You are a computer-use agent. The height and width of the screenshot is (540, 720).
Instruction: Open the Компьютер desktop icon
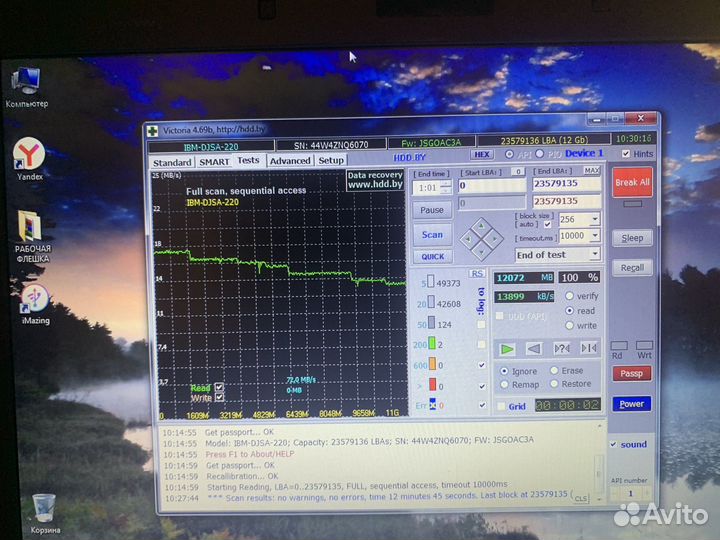tap(27, 87)
